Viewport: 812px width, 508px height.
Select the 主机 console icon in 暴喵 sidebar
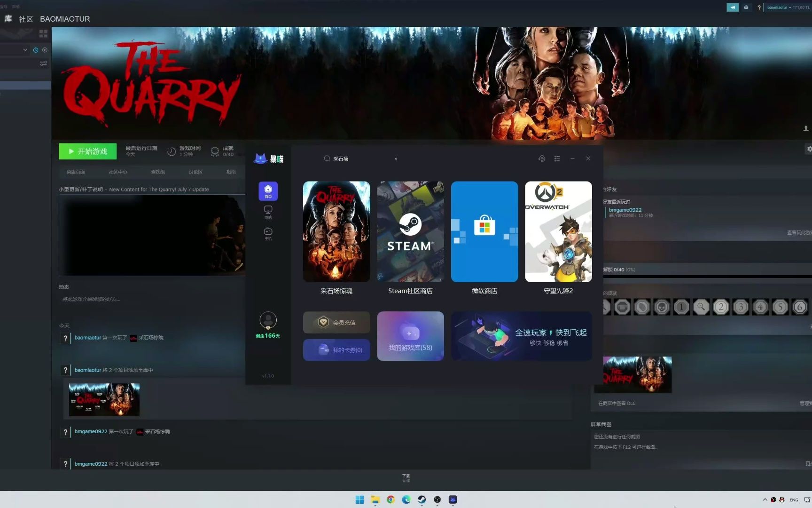point(268,234)
